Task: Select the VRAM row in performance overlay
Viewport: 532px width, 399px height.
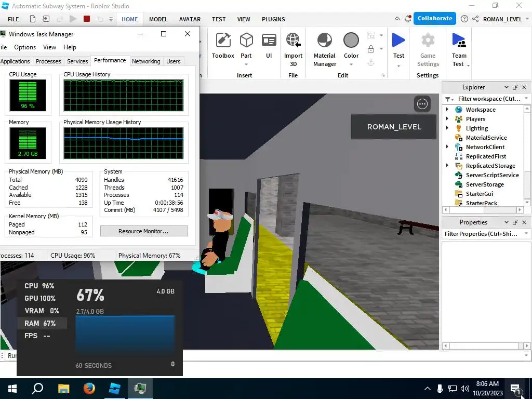Action: tap(42, 311)
